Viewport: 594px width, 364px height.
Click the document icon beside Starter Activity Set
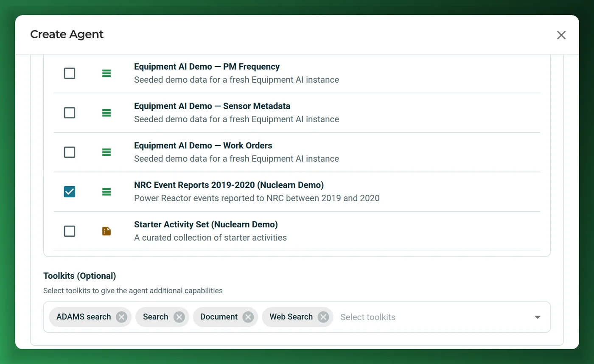106,231
